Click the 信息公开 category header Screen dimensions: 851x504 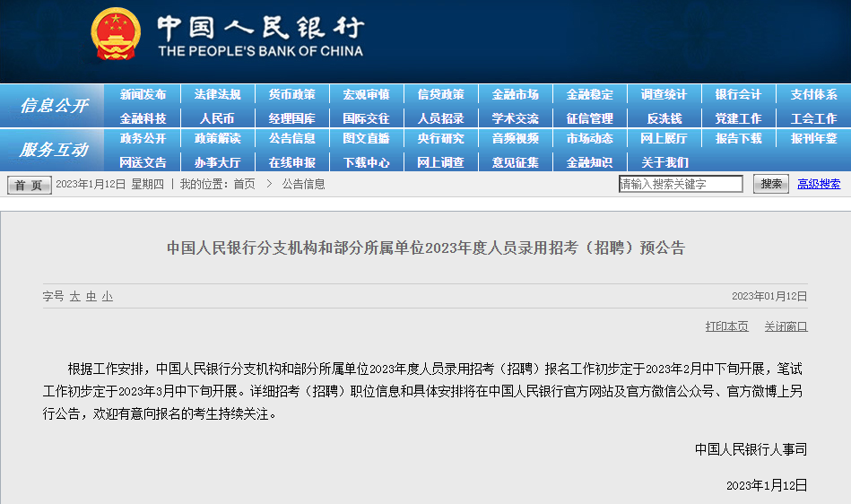(x=53, y=105)
